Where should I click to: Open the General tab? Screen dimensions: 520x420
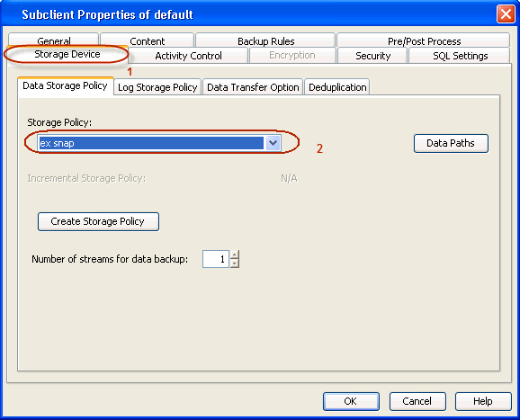[54, 40]
